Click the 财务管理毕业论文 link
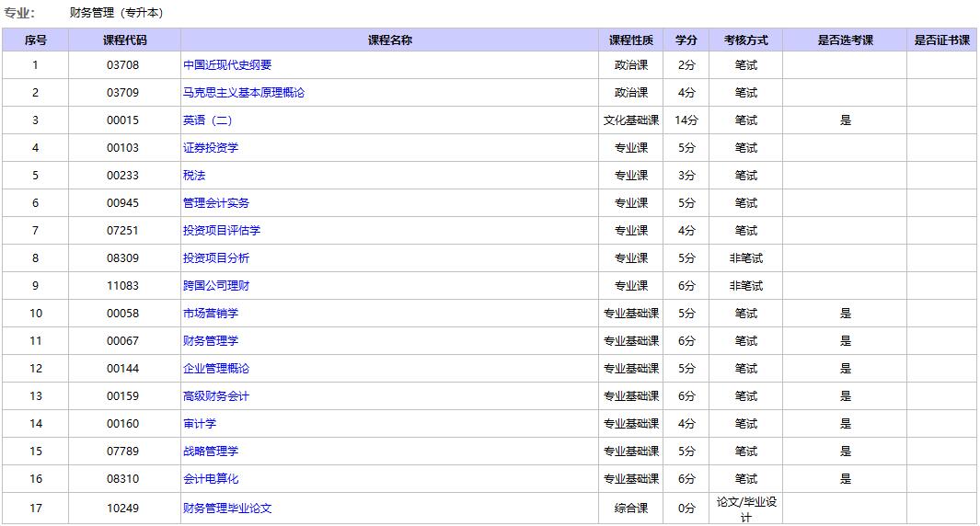 [x=227, y=508]
